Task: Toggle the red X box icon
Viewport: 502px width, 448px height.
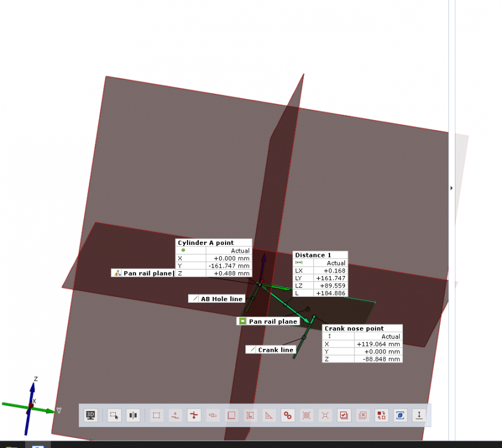Action: (362, 415)
